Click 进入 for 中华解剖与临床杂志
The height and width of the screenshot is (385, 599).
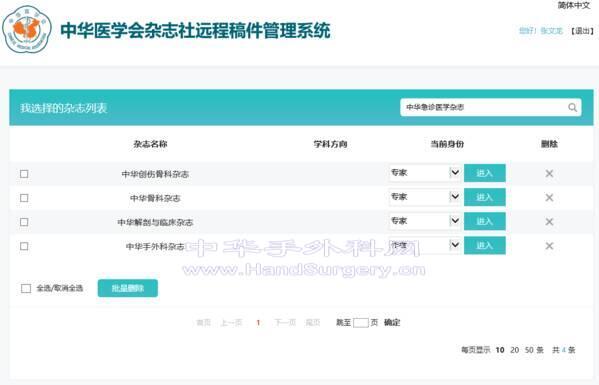coord(485,221)
